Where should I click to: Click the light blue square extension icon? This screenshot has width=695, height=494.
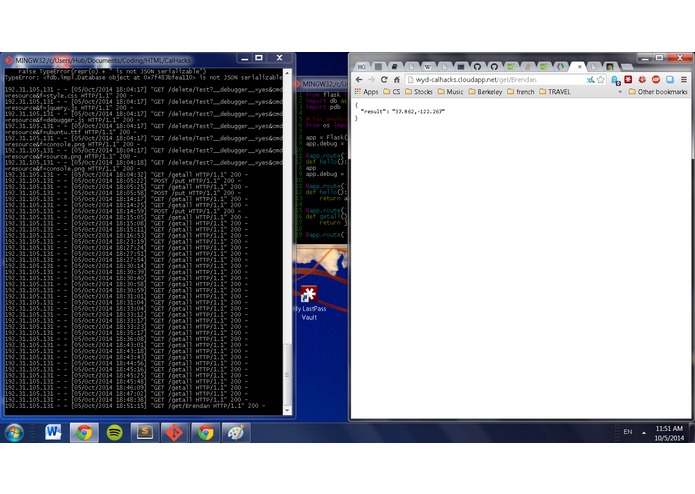point(670,79)
